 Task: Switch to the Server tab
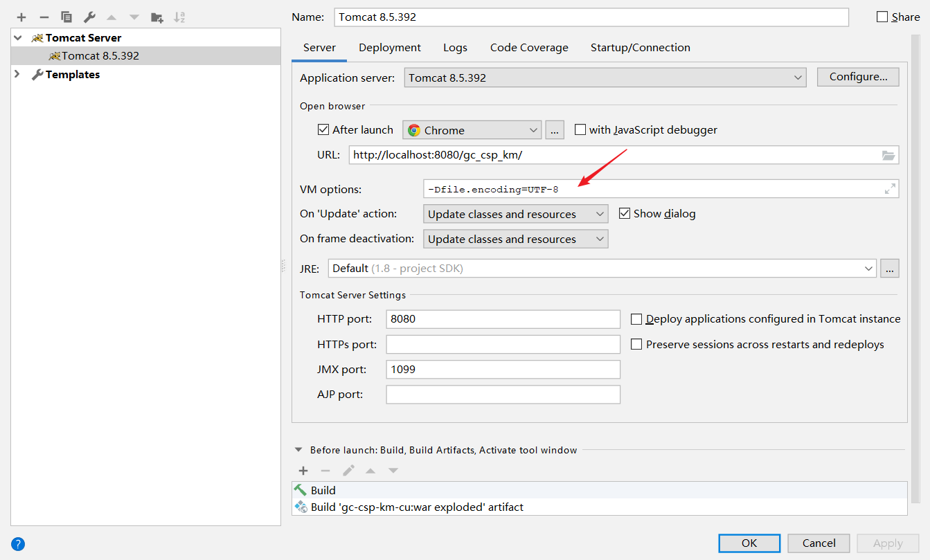tap(319, 48)
